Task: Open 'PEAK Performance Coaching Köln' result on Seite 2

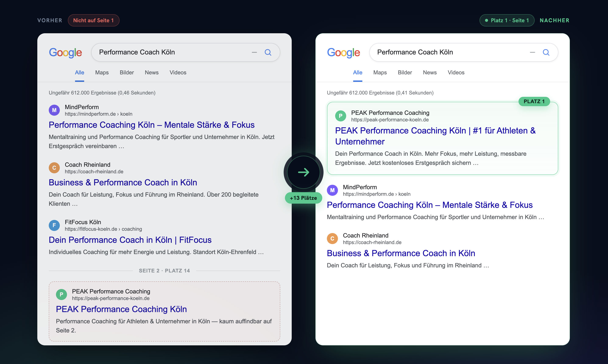Action: click(121, 309)
